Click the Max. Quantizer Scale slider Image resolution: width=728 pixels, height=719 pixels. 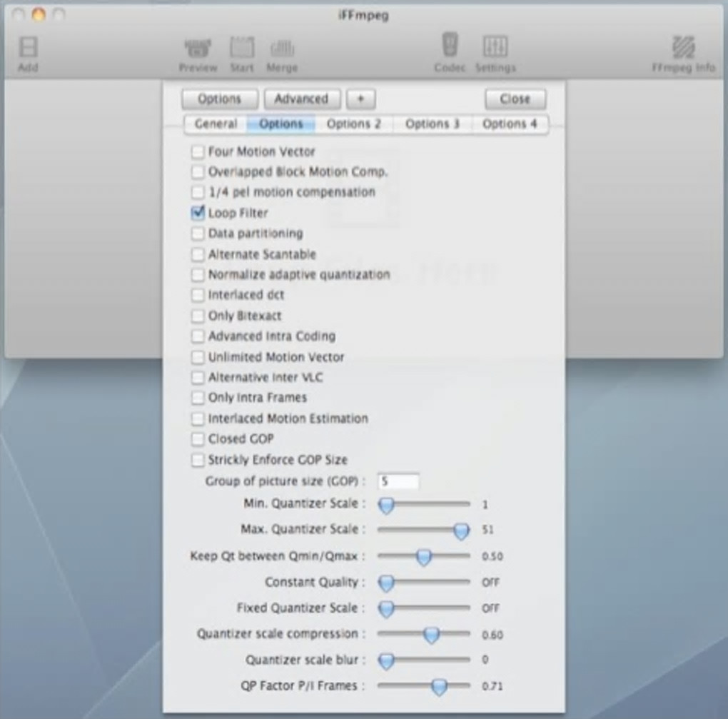tap(423, 530)
